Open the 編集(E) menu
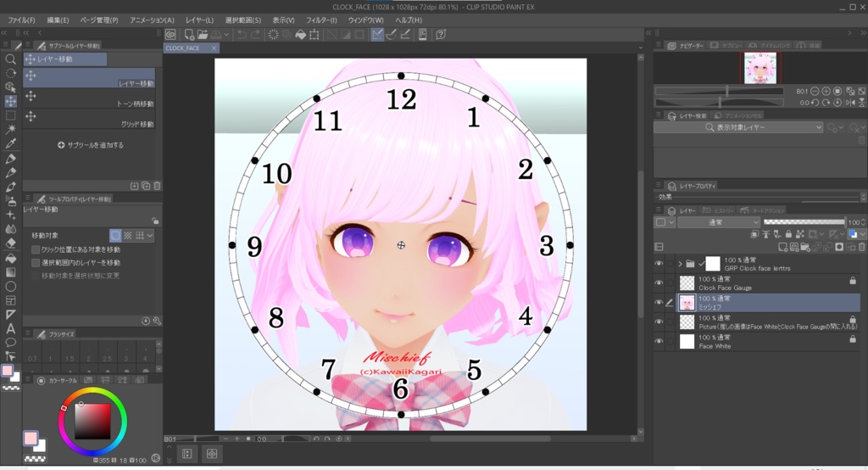 click(58, 20)
